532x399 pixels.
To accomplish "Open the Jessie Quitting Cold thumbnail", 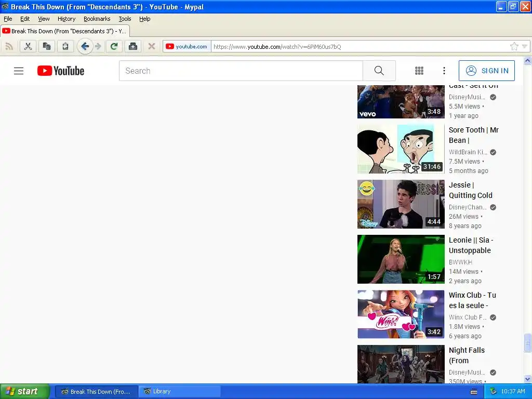I will click(401, 204).
